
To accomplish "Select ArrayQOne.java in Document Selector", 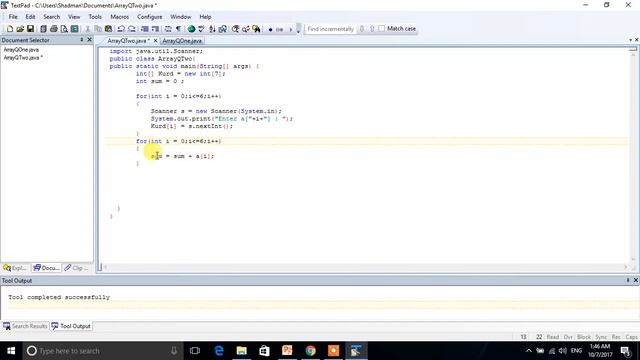I will click(21, 50).
